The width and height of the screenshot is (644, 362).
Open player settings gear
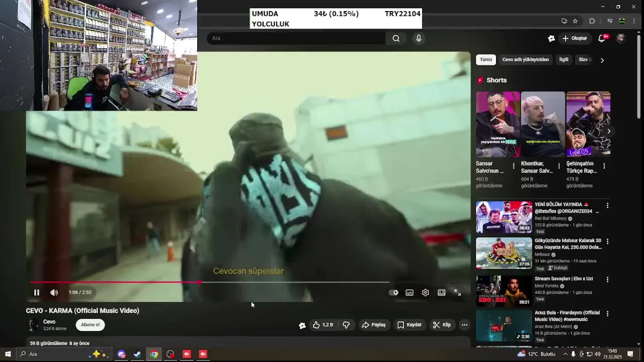425,293
